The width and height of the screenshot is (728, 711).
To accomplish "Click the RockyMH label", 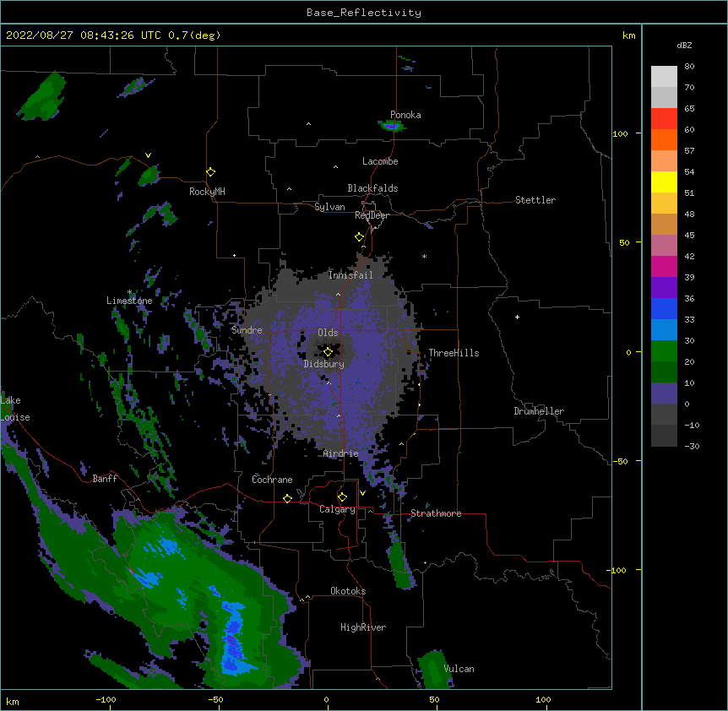I will tap(207, 191).
